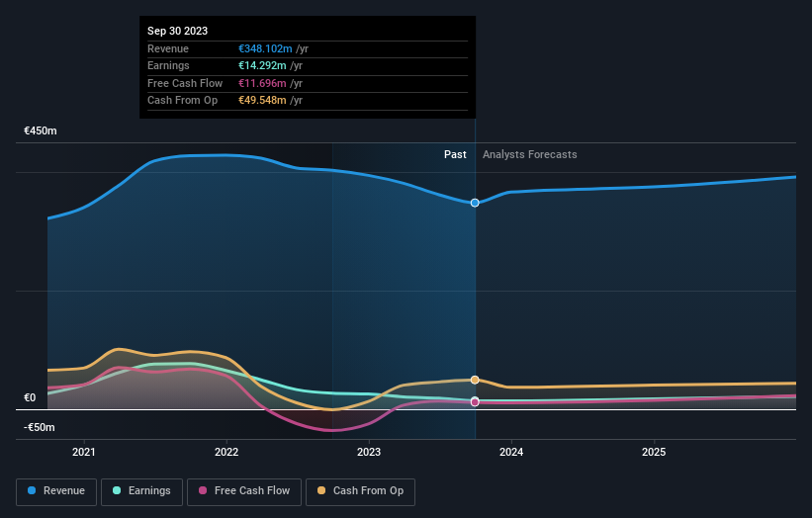
Task: Click the 2021 axis label
Action: click(84, 452)
